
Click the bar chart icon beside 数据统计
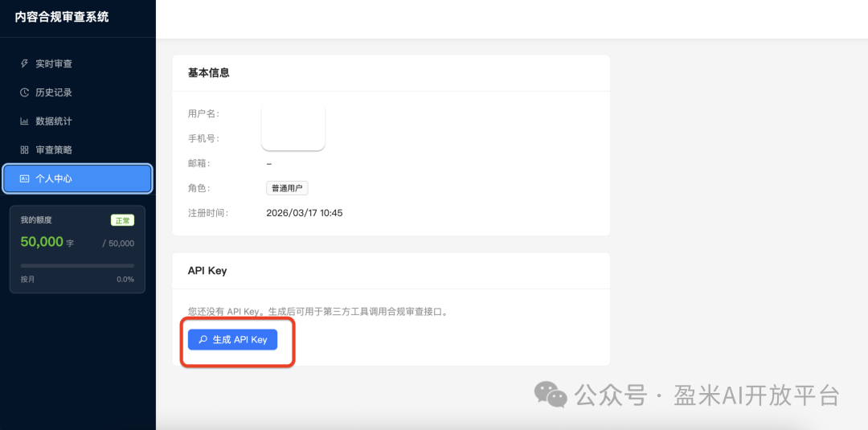[x=24, y=121]
